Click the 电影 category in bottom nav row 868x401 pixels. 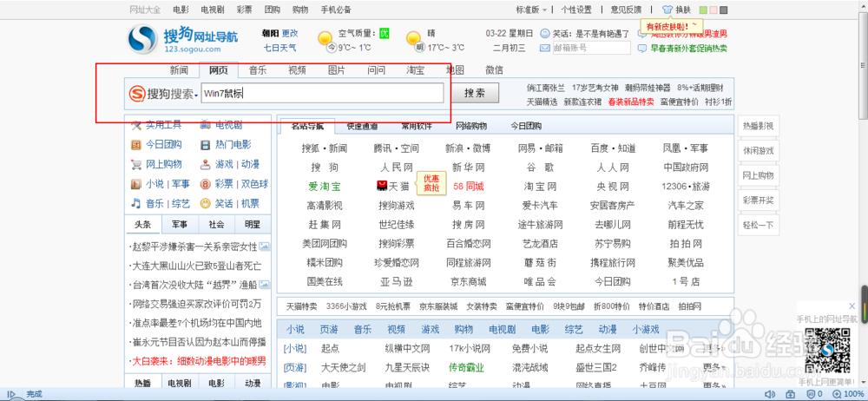(x=540, y=330)
